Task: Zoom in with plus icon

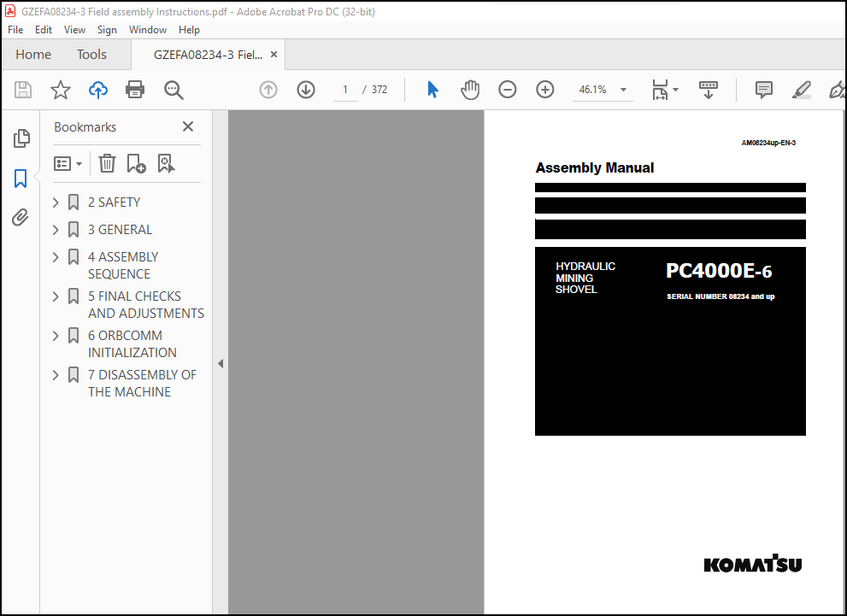Action: pos(545,90)
